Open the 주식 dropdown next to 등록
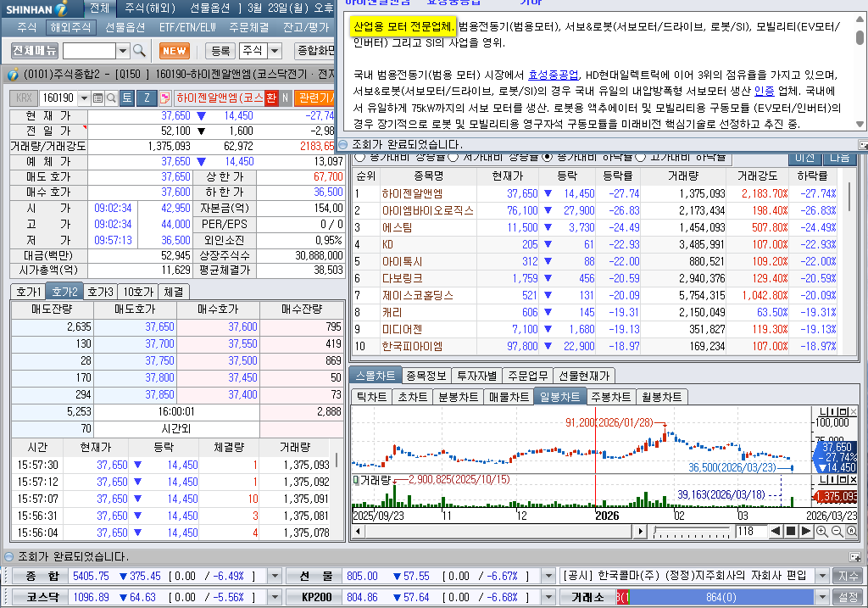 (x=275, y=51)
